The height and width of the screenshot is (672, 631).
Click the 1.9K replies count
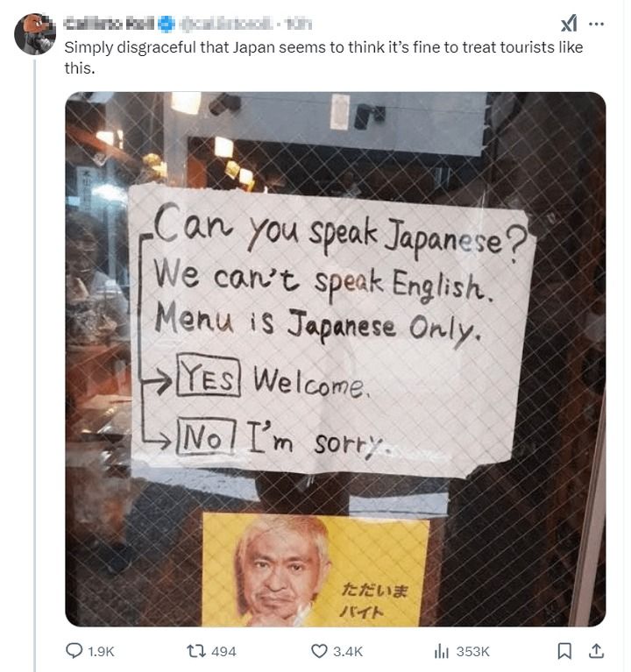click(x=101, y=652)
